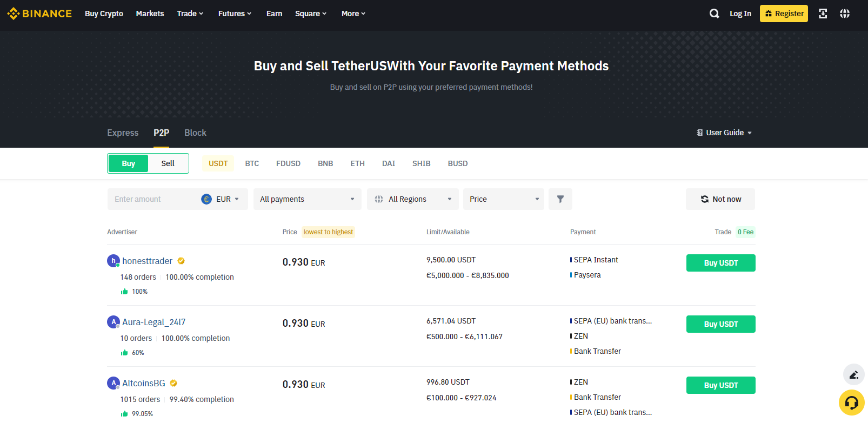Expand the Trade menu
The image size is (868, 422).
(x=190, y=14)
